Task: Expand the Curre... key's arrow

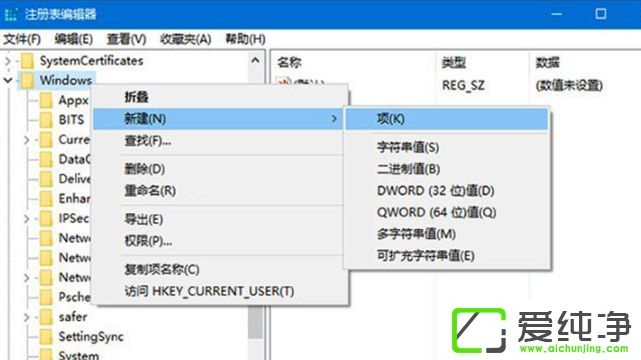Action: tap(27, 140)
